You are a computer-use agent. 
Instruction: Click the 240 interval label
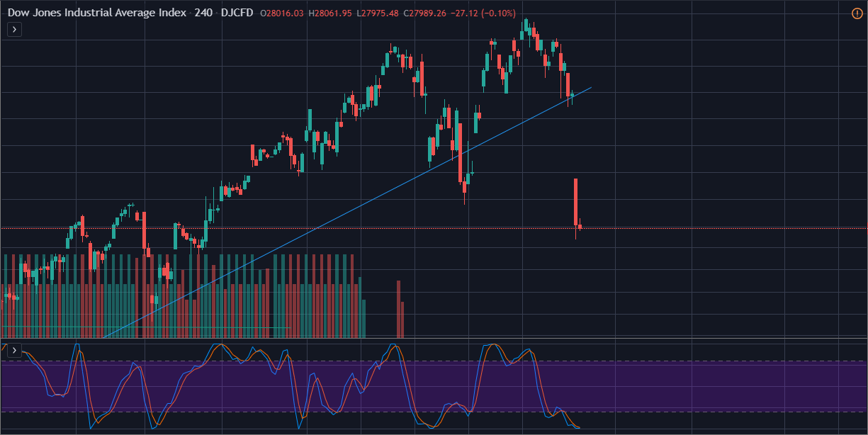(x=204, y=13)
